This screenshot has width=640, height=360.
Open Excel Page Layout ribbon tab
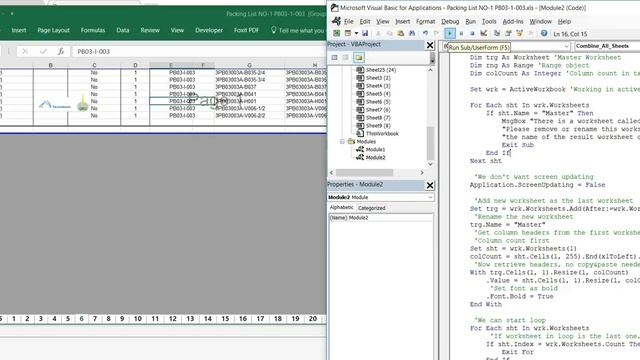53,30
